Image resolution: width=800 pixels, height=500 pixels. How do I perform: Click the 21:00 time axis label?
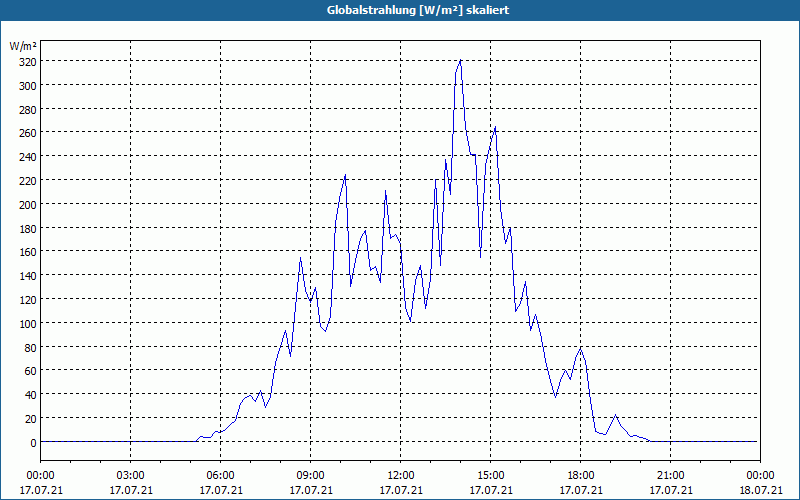click(670, 476)
